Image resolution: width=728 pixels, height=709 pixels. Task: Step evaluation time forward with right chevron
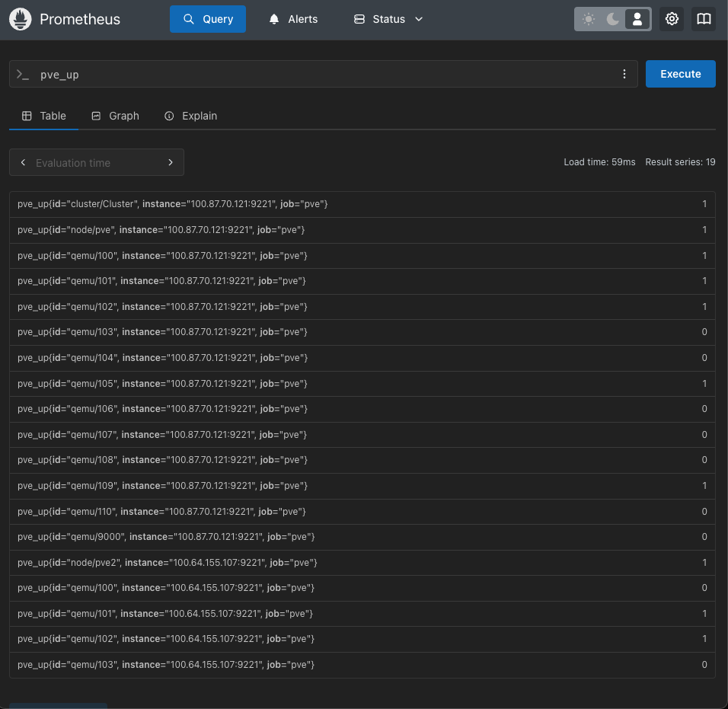pos(171,162)
